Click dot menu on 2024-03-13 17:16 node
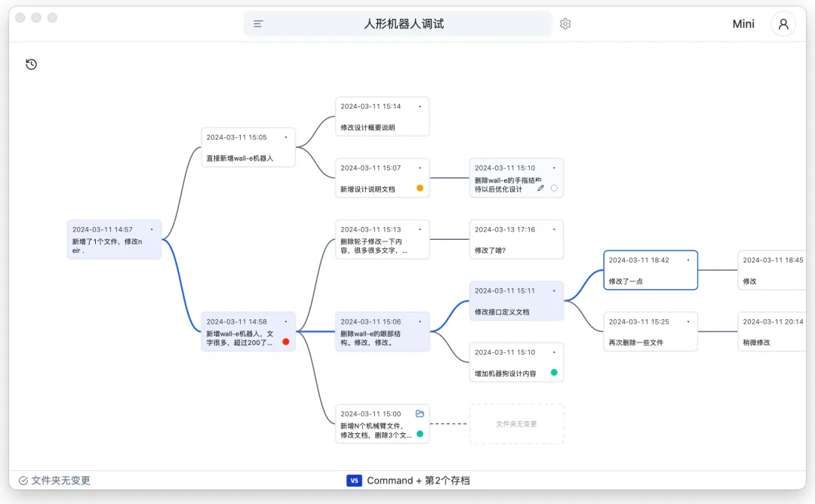 [x=554, y=229]
